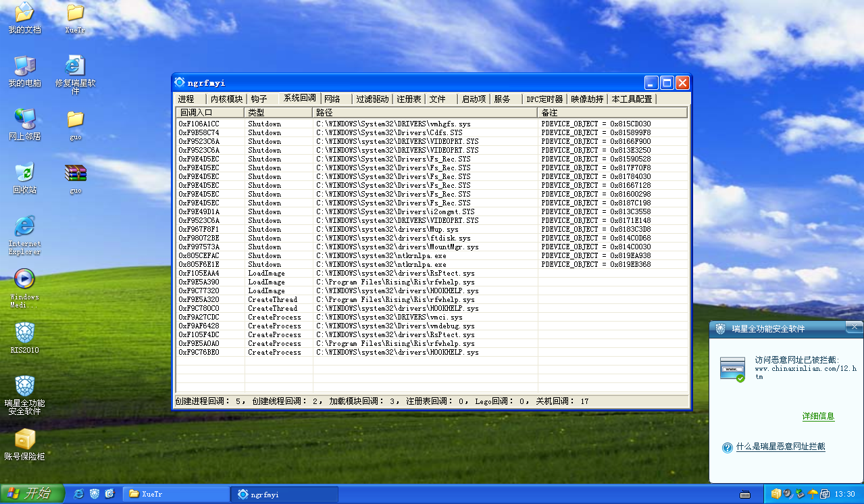864x504 pixels.
Task: Open the 过滤驱动 tab
Action: 373,99
